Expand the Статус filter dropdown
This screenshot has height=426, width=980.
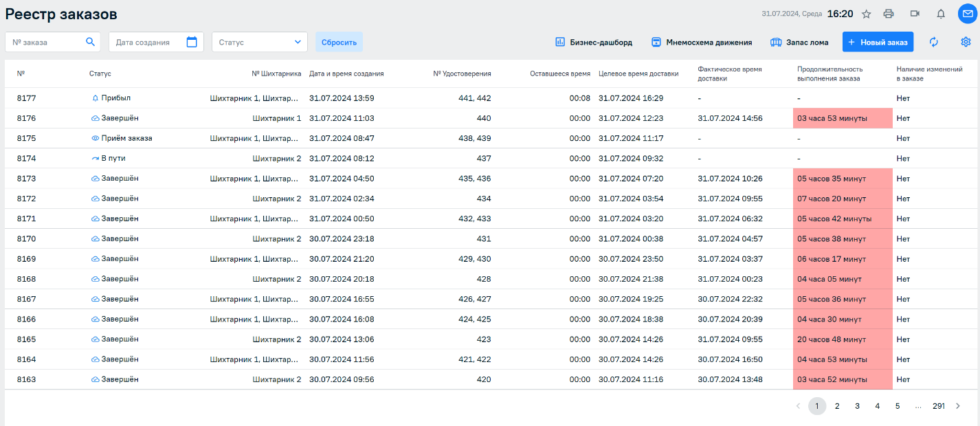[x=260, y=42]
